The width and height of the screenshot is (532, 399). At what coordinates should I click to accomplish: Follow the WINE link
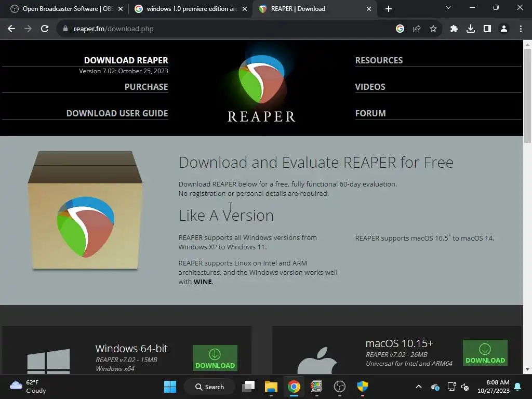point(203,282)
